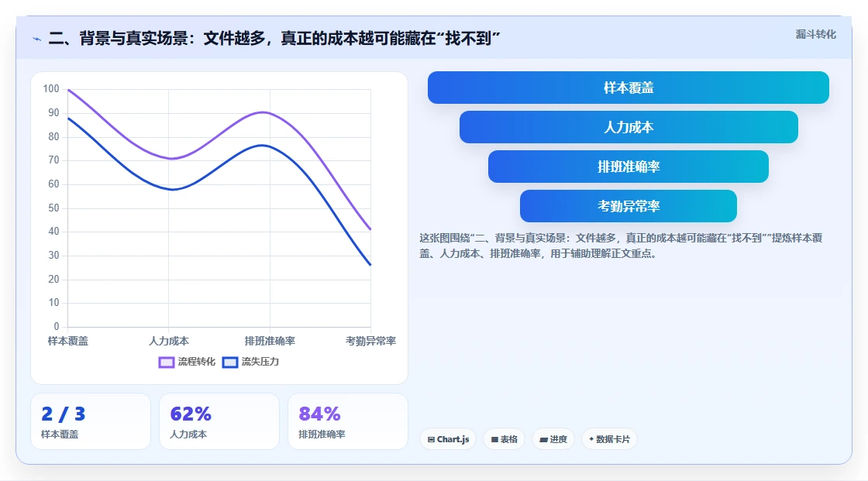The image size is (868, 481).
Task: Click the 进度 chip icon
Action: (x=543, y=439)
